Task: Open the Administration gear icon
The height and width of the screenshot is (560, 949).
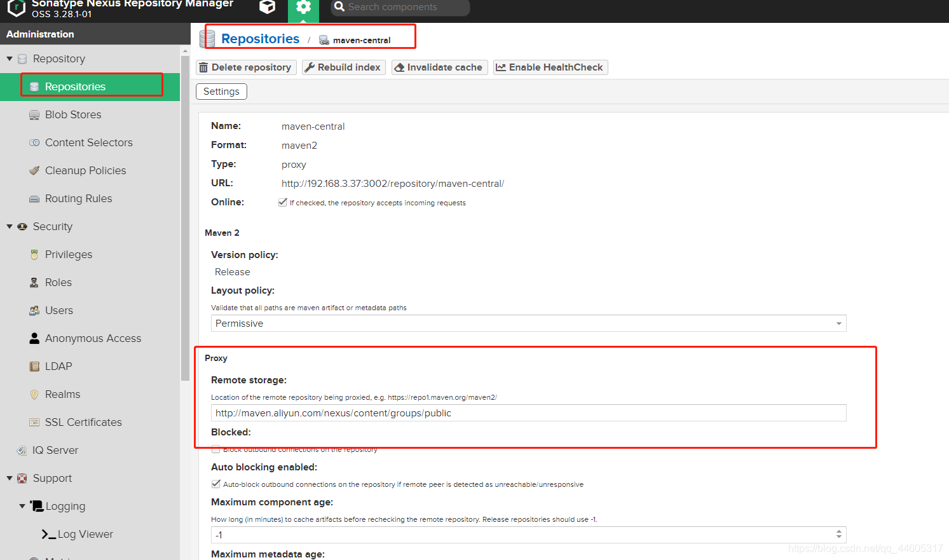Action: pyautogui.click(x=304, y=8)
